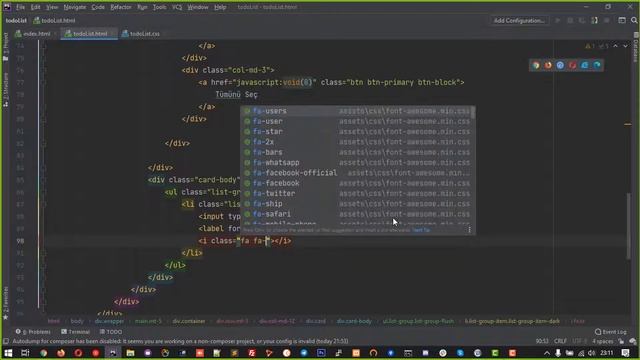Viewport: 640px width, 360px height.
Task: Open line separator CRLF selector
Action: [x=560, y=341]
